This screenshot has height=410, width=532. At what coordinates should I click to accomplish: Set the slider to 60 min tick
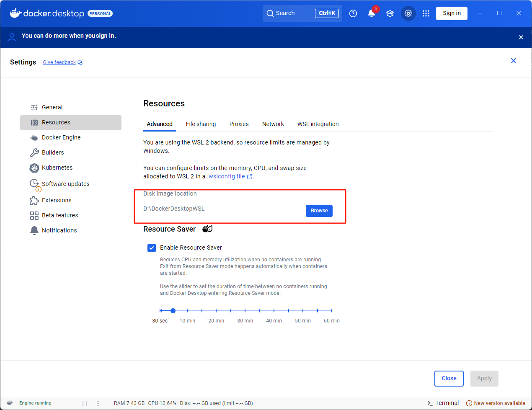(332, 311)
